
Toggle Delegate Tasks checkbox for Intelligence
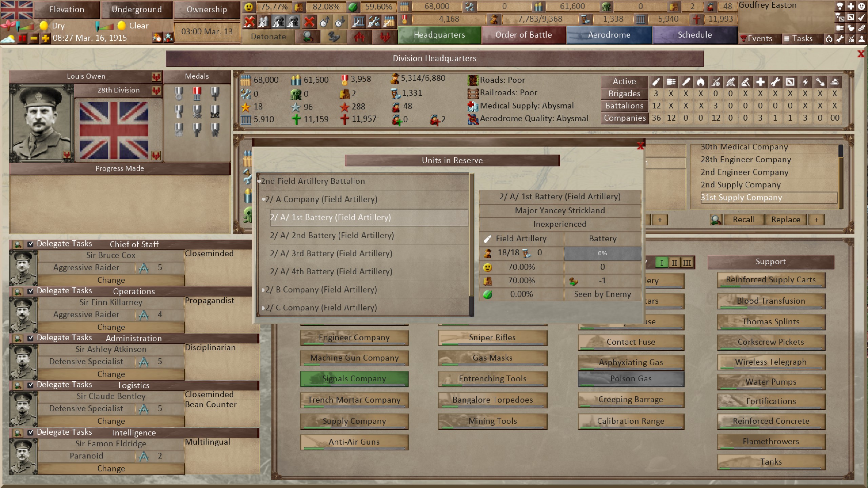tap(31, 432)
